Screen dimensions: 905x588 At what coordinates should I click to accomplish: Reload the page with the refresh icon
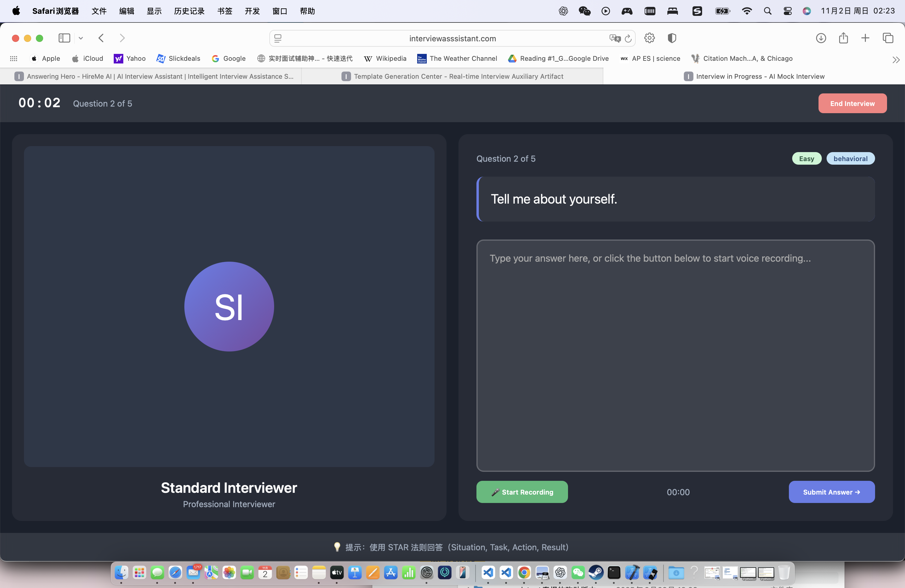(628, 38)
